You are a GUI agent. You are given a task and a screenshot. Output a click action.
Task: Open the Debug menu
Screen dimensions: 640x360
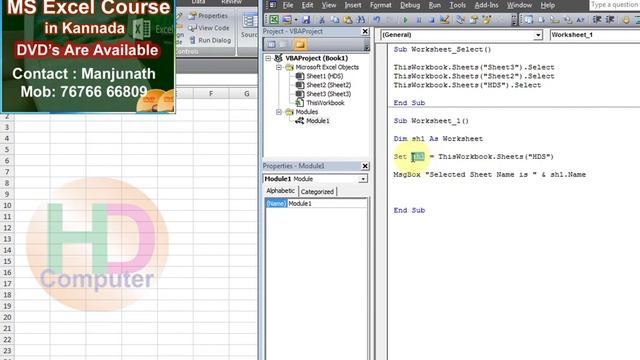pos(410,5)
